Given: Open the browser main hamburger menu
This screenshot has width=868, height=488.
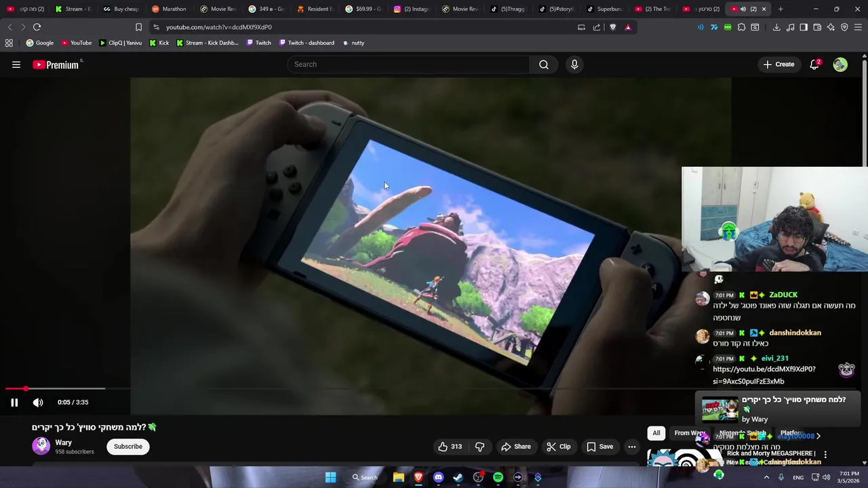Looking at the screenshot, I should [x=859, y=27].
